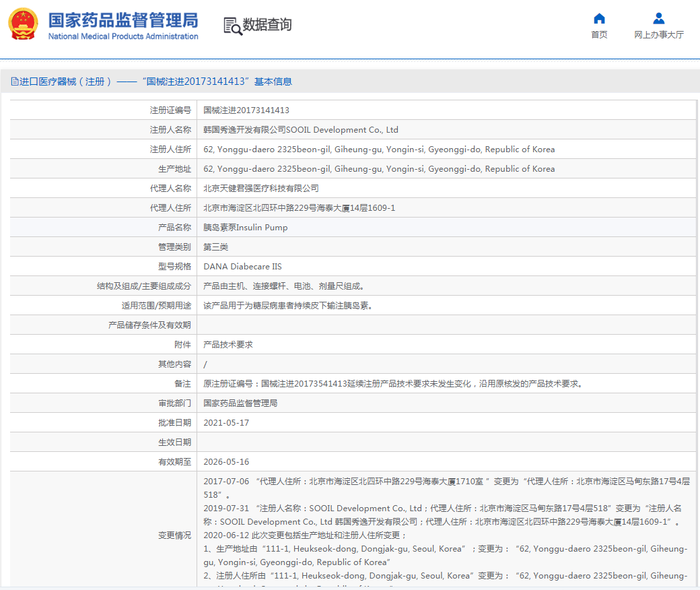The height and width of the screenshot is (590, 700).
Task: Open 网上办事大厅 user icon
Action: click(x=658, y=19)
